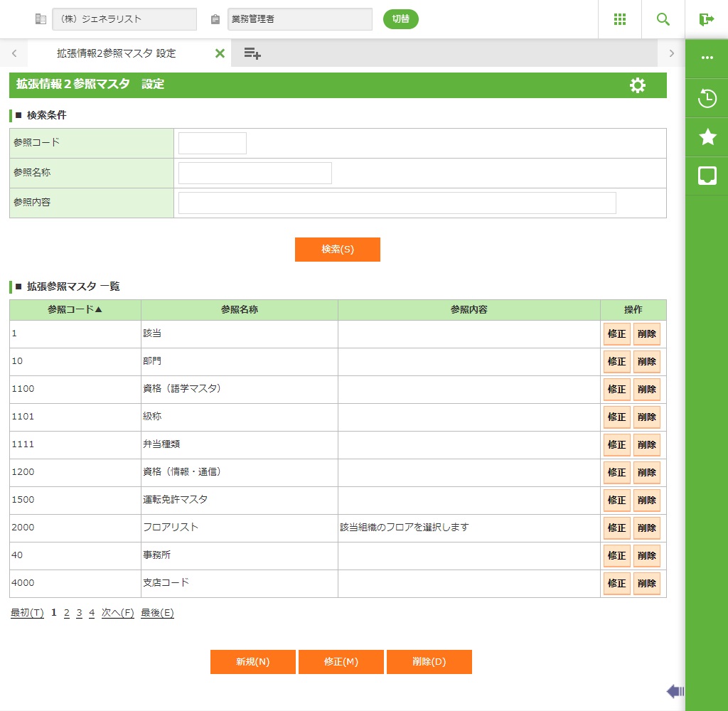This screenshot has width=728, height=711.
Task: Open the history clock icon in sidebar
Action: [707, 98]
